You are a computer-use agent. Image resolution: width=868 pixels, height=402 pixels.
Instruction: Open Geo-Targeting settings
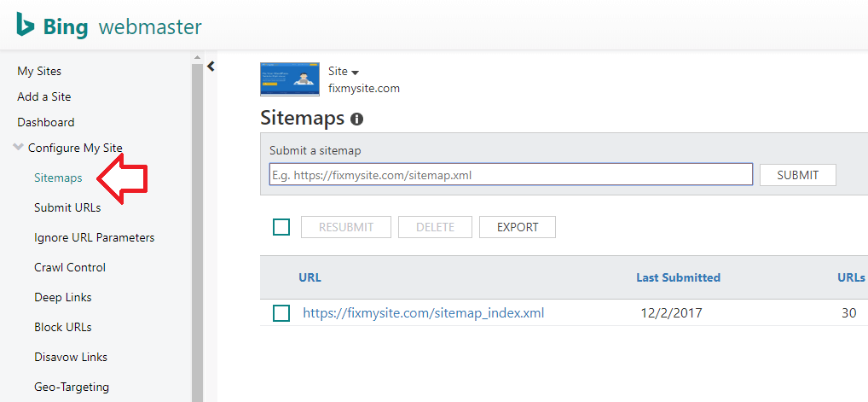point(72,387)
